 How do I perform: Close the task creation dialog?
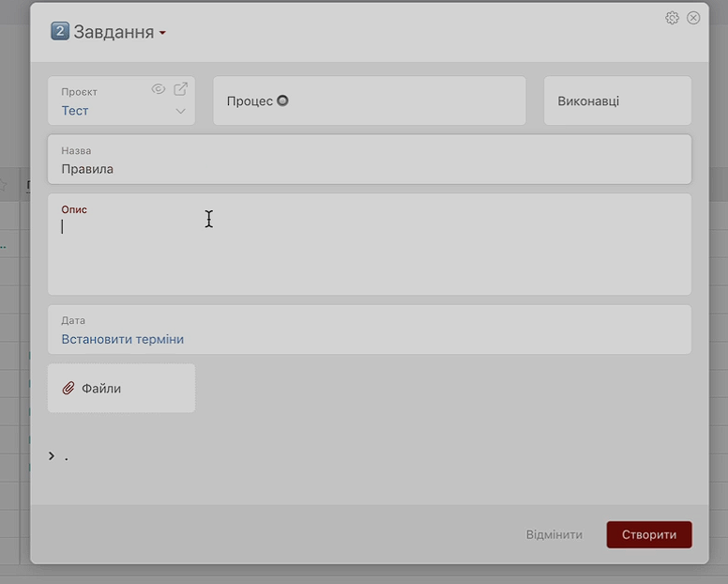point(693,18)
